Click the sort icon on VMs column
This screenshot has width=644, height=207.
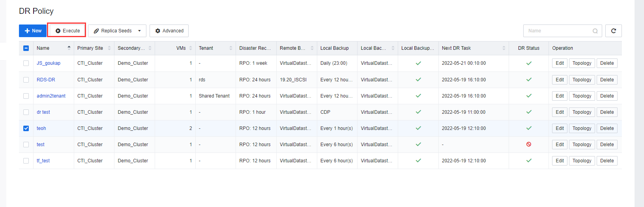tap(191, 48)
